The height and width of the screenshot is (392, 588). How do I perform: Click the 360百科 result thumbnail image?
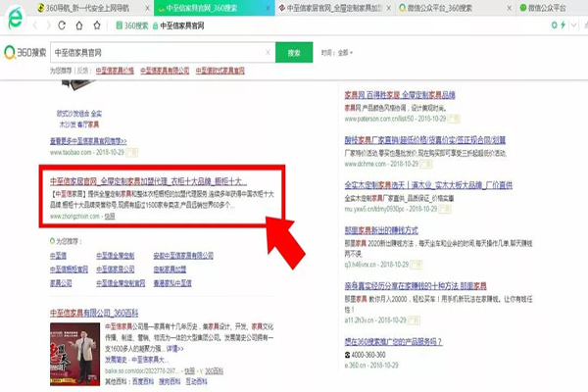click(x=75, y=354)
